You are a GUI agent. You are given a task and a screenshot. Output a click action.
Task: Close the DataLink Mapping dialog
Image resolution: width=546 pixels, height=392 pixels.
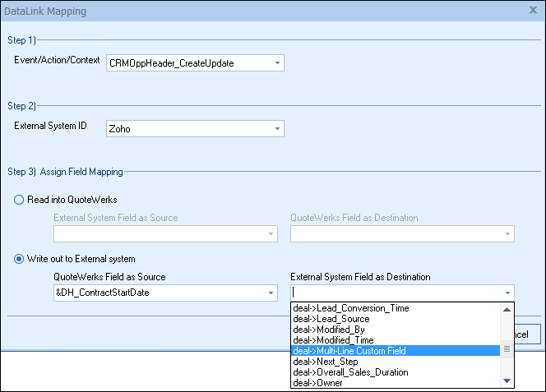click(x=533, y=12)
